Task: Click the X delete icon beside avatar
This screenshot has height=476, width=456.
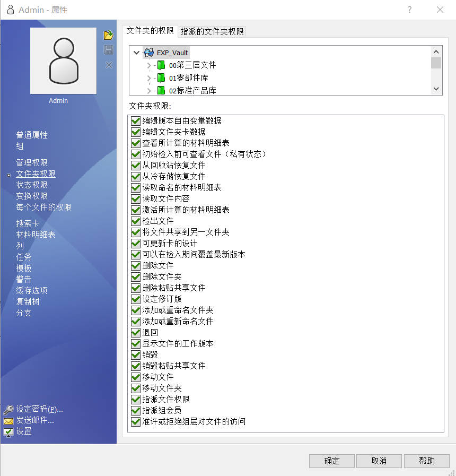Action: pyautogui.click(x=109, y=65)
